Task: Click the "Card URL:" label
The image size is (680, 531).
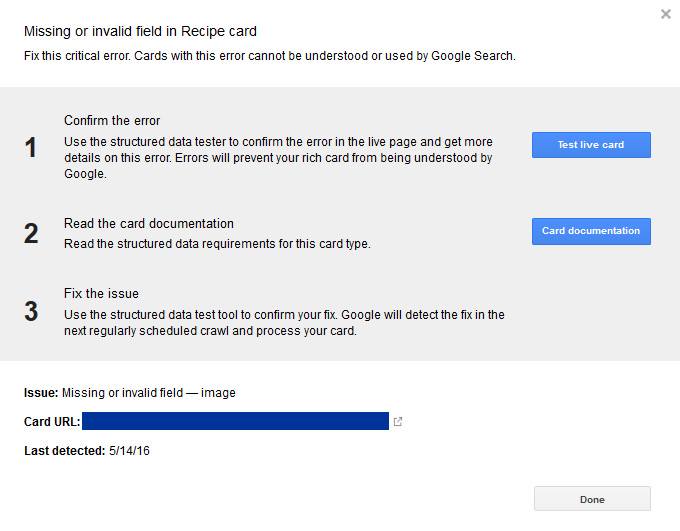Action: tap(52, 422)
